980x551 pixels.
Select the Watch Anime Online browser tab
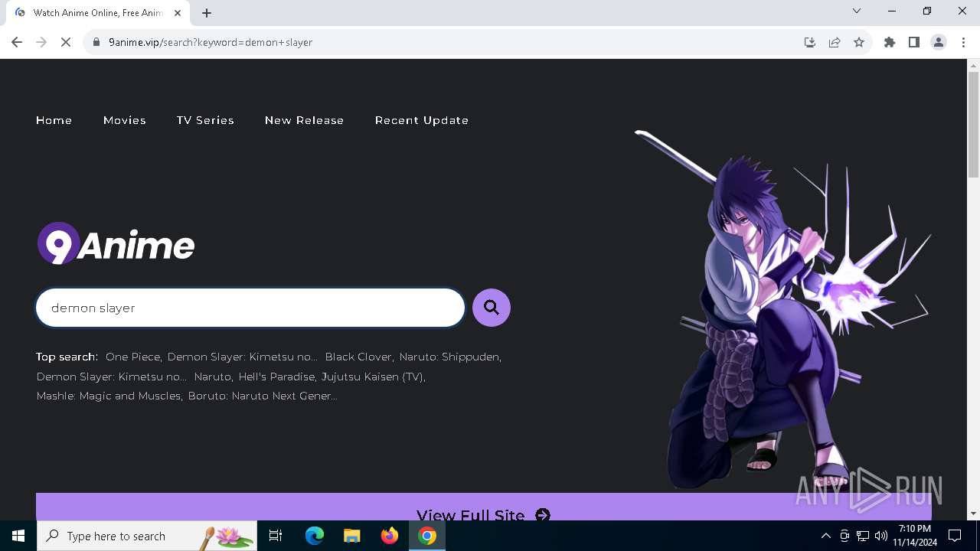pyautogui.click(x=98, y=13)
